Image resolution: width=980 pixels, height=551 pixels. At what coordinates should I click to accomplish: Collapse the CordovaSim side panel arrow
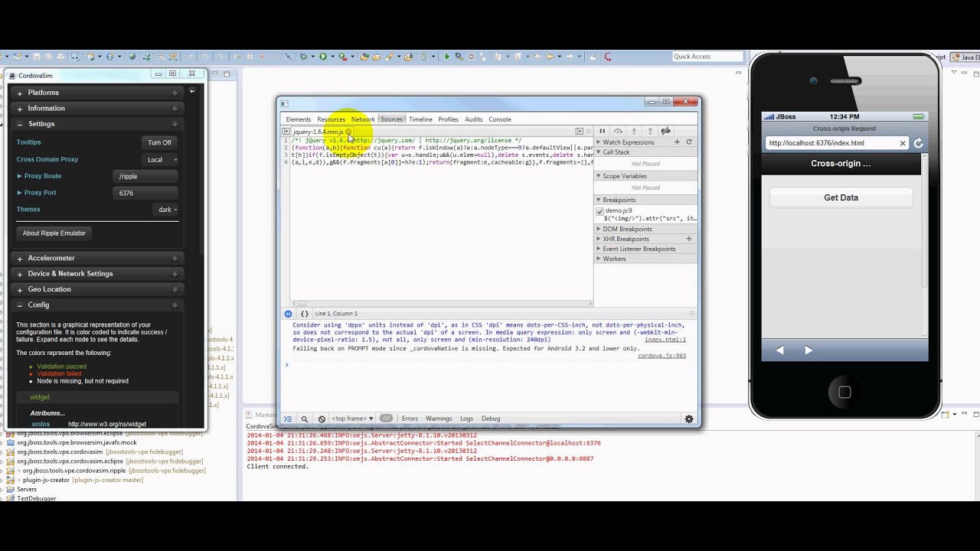(192, 91)
